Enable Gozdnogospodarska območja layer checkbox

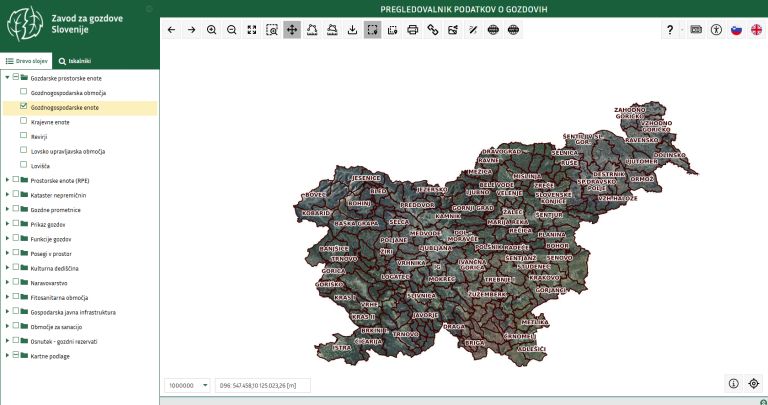[x=24, y=92]
